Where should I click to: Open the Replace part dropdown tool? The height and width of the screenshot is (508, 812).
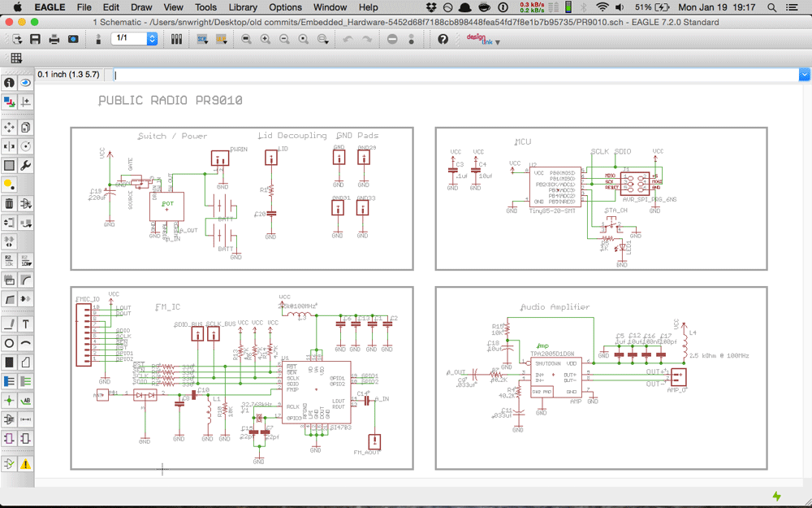pos(25,223)
